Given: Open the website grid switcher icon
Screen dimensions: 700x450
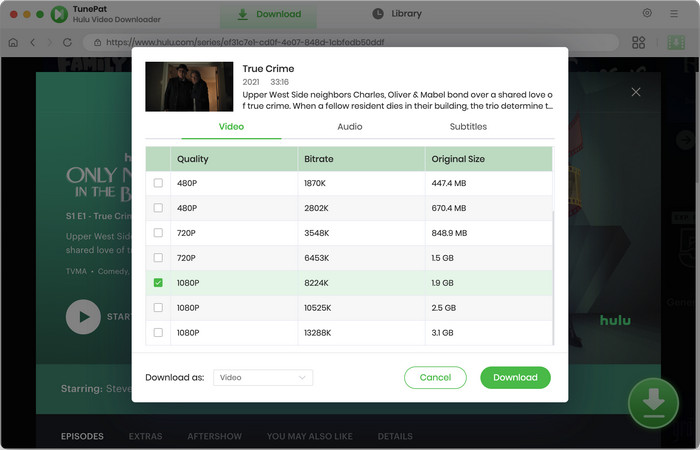Looking at the screenshot, I should pos(638,42).
